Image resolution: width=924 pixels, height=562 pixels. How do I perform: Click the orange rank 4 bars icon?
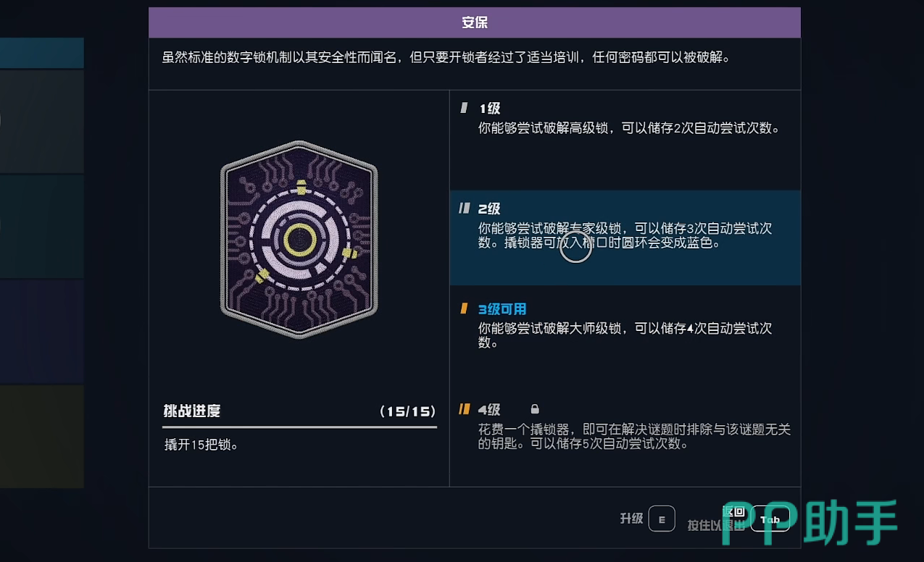click(465, 409)
